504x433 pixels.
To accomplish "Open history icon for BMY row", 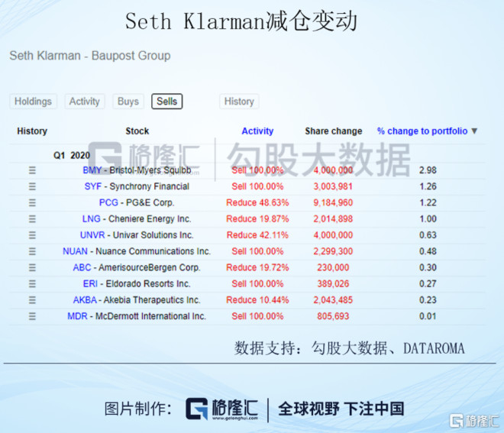I will coord(32,170).
